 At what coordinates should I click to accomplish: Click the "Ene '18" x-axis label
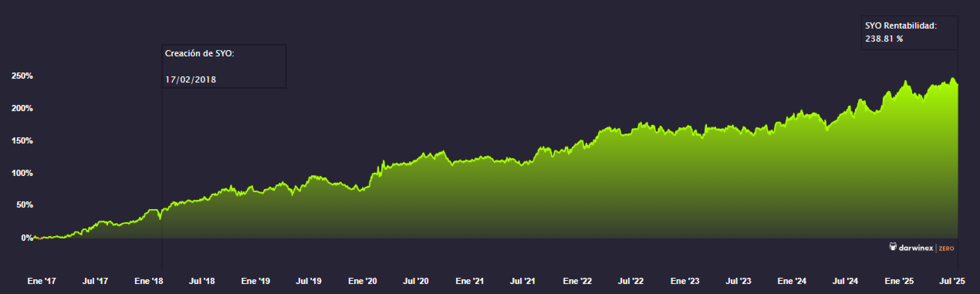tap(148, 281)
